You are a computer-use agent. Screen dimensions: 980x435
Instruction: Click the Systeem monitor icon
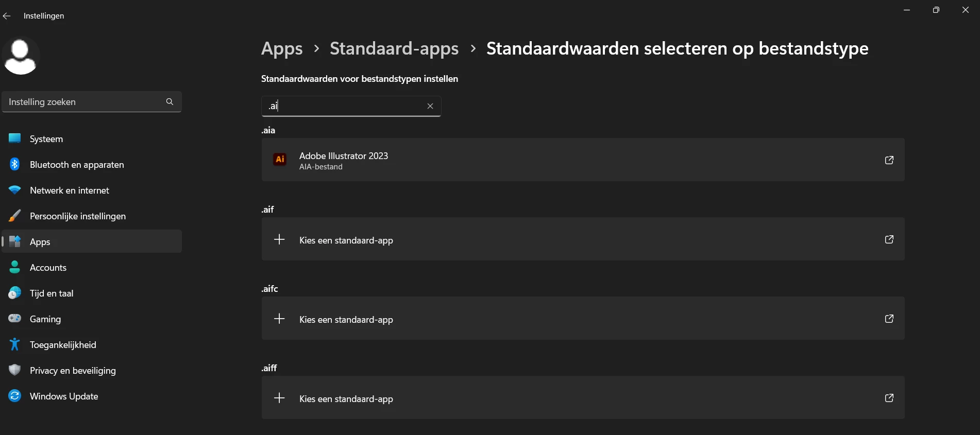(x=15, y=138)
